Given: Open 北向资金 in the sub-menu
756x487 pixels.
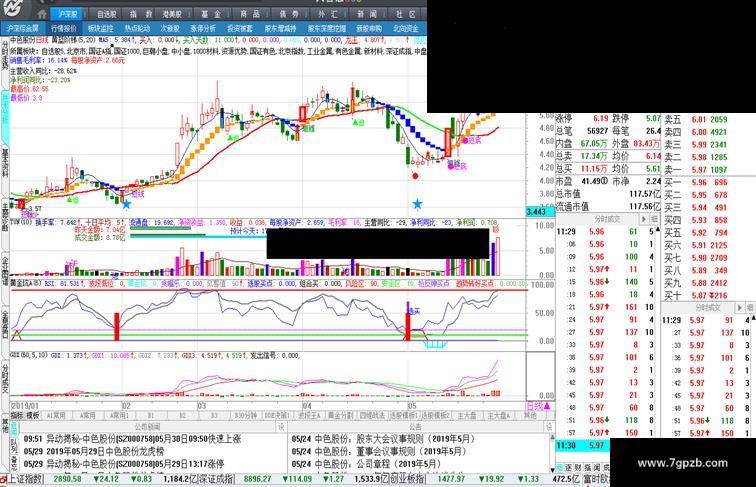Looking at the screenshot, I should click(406, 28).
